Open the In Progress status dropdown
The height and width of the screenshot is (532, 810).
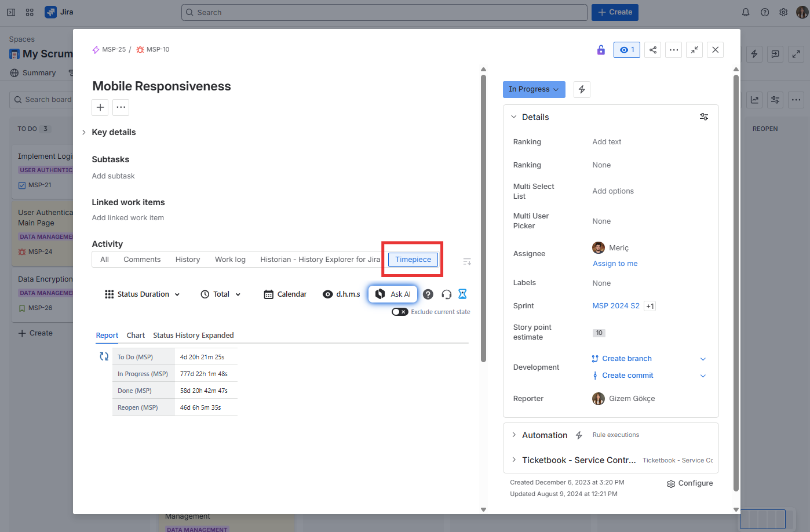pyautogui.click(x=534, y=89)
